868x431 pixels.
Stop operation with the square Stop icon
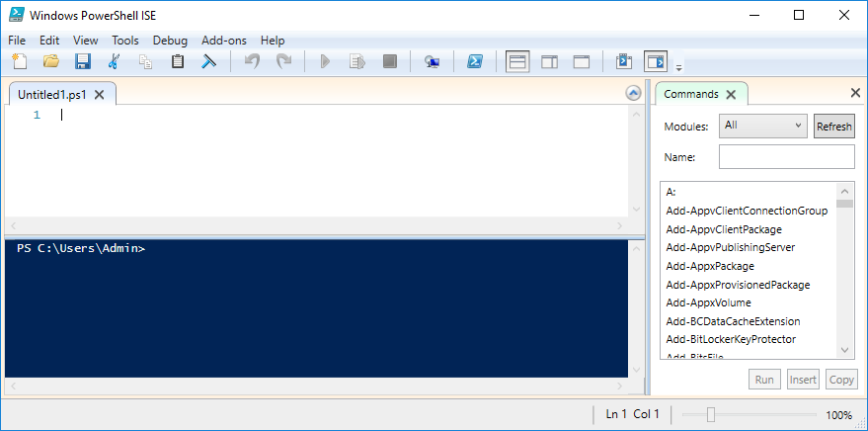point(390,61)
